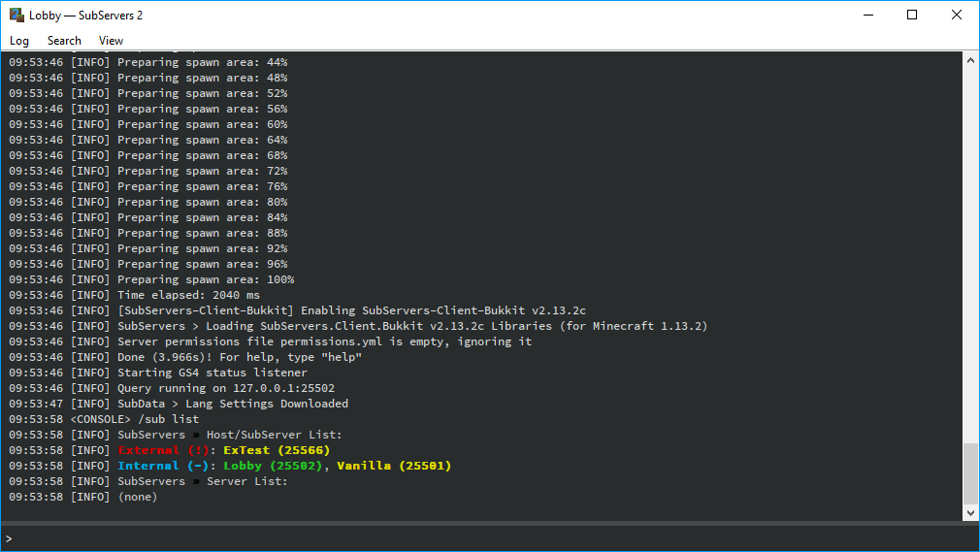Click the yellow 'ExTest (25566)' entry

click(x=277, y=450)
